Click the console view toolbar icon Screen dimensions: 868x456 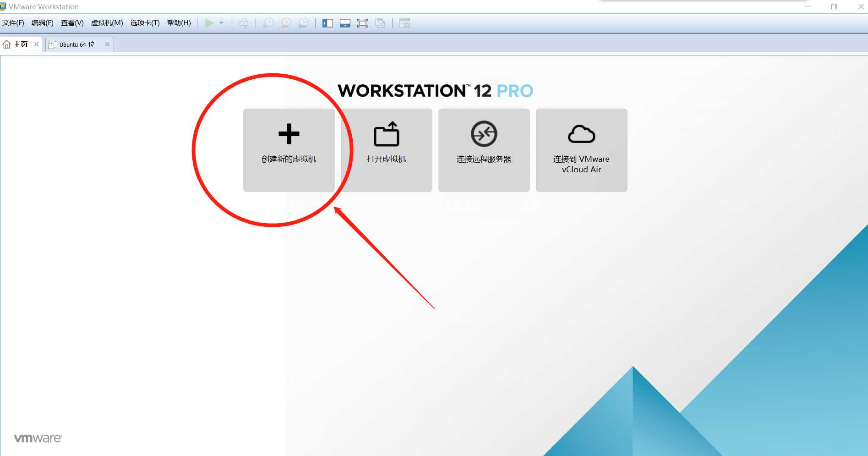pyautogui.click(x=404, y=23)
